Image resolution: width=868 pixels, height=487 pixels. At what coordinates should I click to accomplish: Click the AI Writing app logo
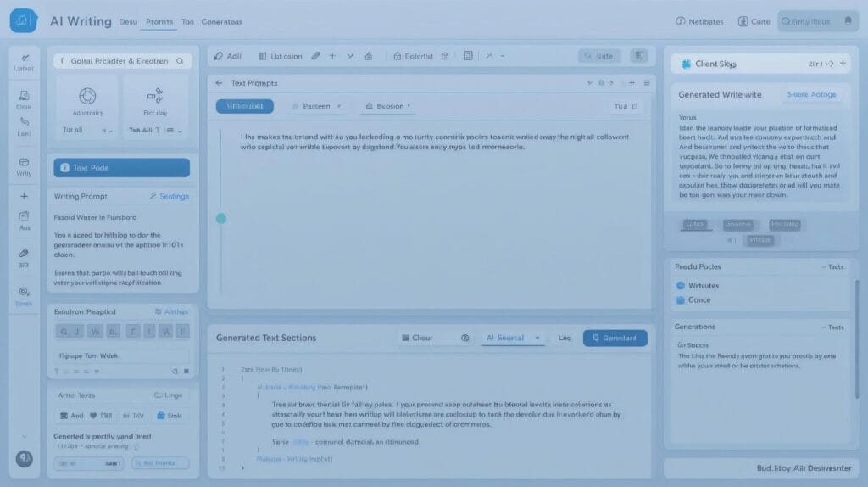(23, 20)
